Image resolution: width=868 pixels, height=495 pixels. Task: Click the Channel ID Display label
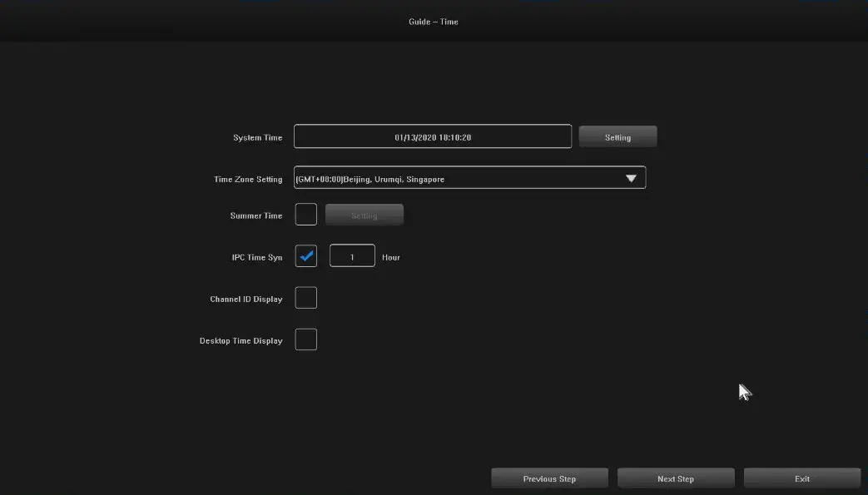[x=246, y=299]
